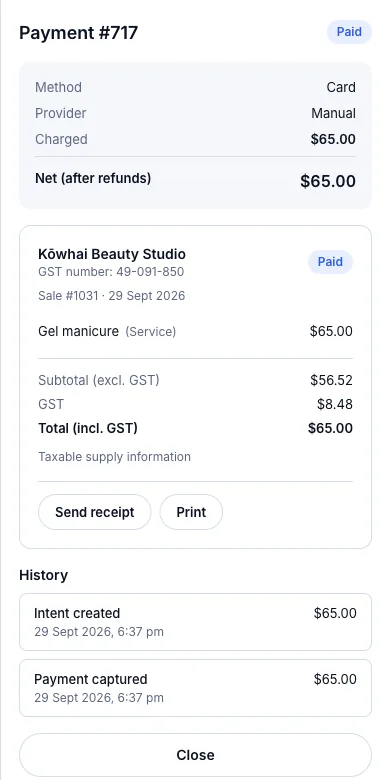
Task: Click the GST $8.48 amount
Action: tap(335, 404)
